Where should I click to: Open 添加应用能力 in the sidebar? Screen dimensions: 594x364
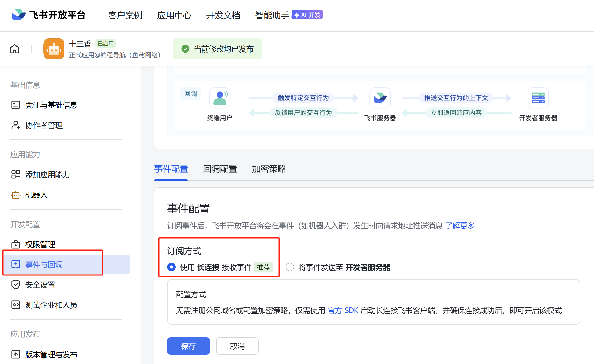(47, 175)
